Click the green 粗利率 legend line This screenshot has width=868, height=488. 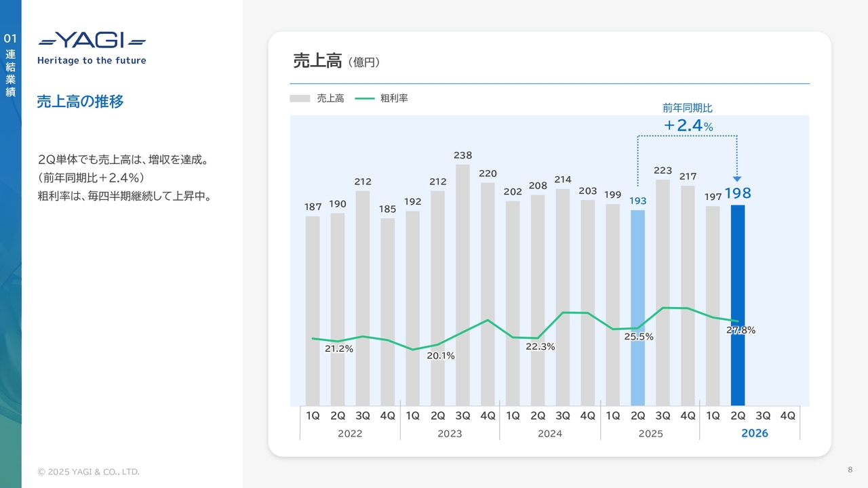click(364, 98)
